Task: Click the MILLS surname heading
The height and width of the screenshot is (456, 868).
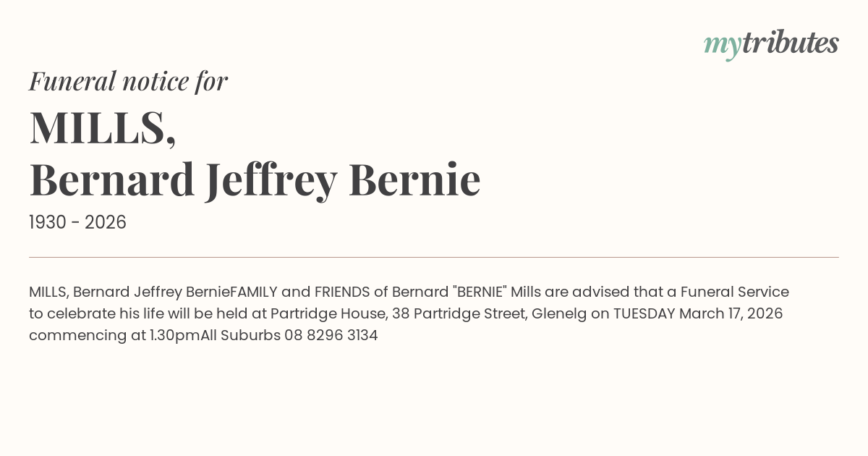Action: [102, 128]
